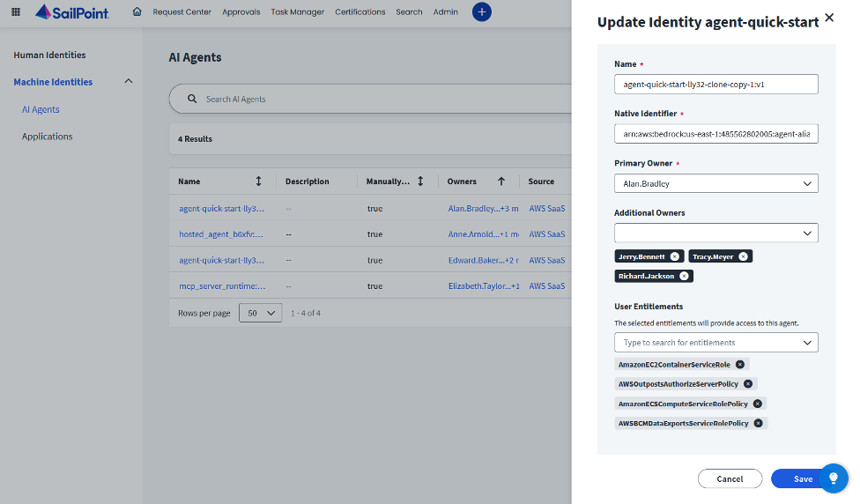Open agent-quick-start row owned by Edward.Baker
The width and height of the screenshot is (860, 504).
(x=221, y=260)
